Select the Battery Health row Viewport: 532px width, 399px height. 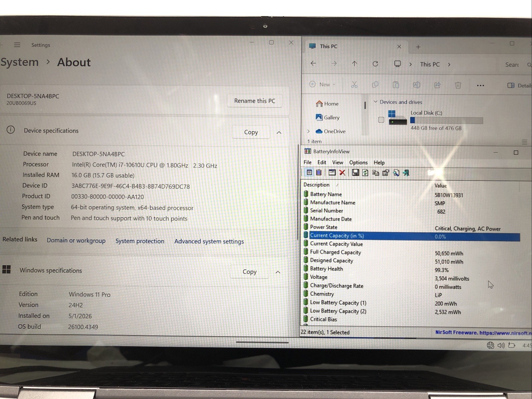coord(411,269)
